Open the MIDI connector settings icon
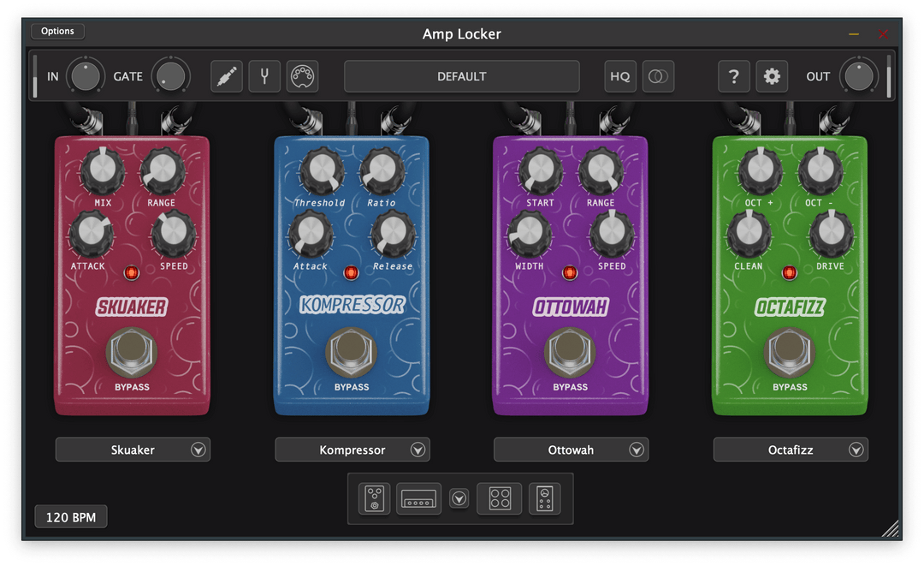Screen dimensions: 924x566 click(x=302, y=76)
